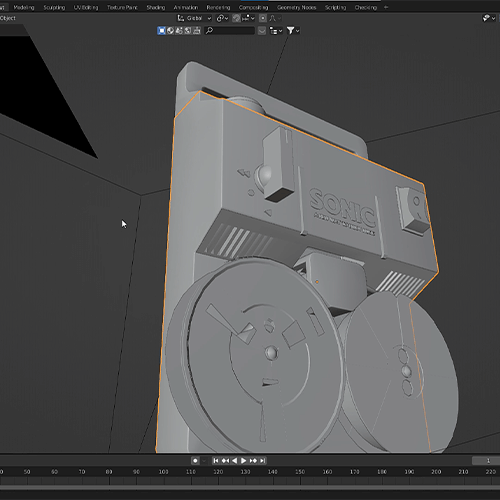
Task: Toggle proportional editing button
Action: pyautogui.click(x=263, y=18)
